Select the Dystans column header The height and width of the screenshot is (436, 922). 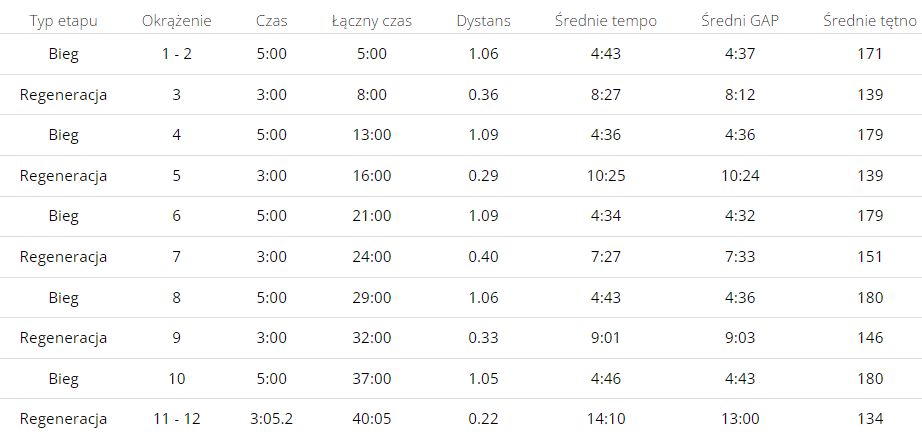(x=482, y=21)
